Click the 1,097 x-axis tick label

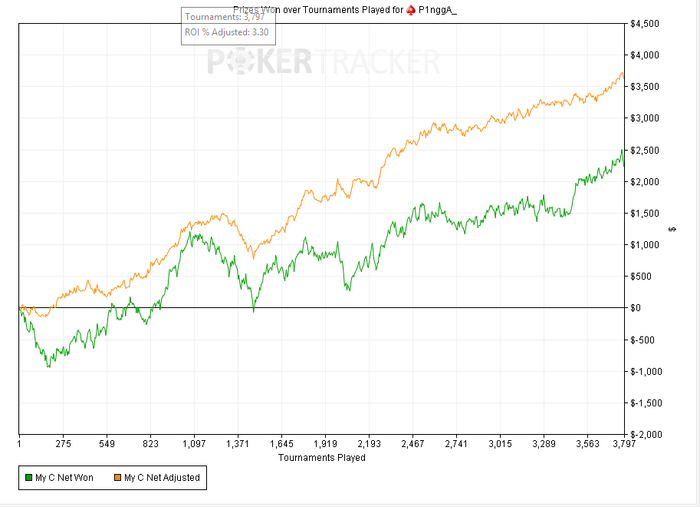[x=194, y=444]
